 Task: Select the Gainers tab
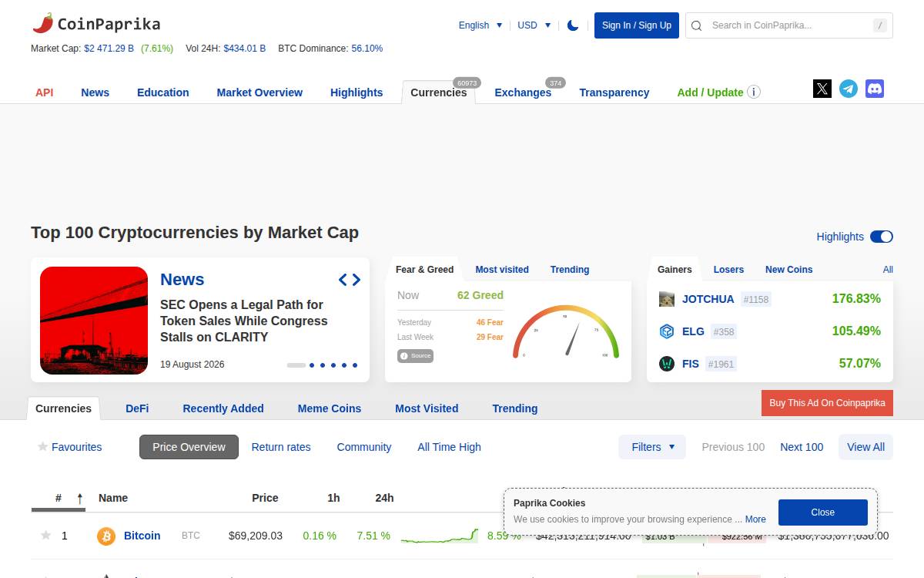tap(675, 270)
